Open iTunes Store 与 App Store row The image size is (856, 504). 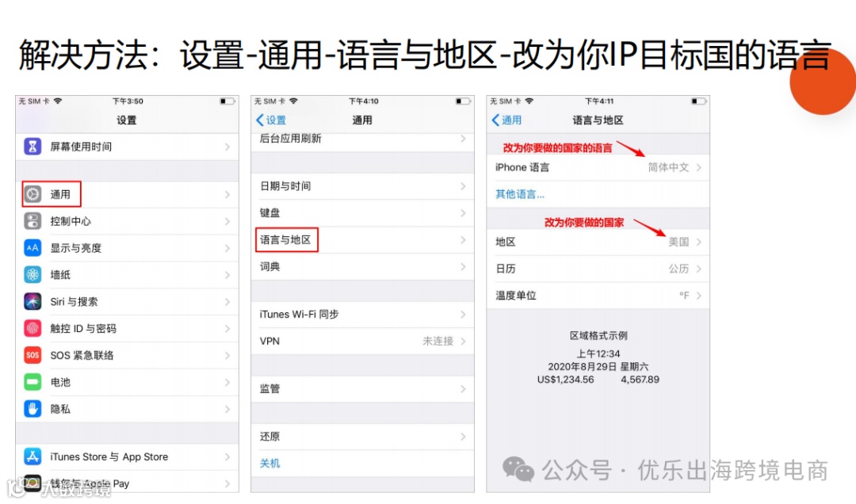pyautogui.click(x=127, y=456)
